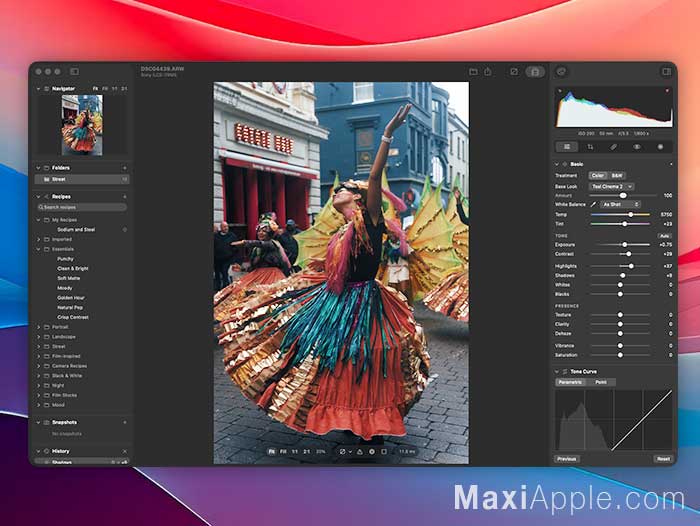Select the adjustments sliders tool tab
The height and width of the screenshot is (526, 700).
567,147
